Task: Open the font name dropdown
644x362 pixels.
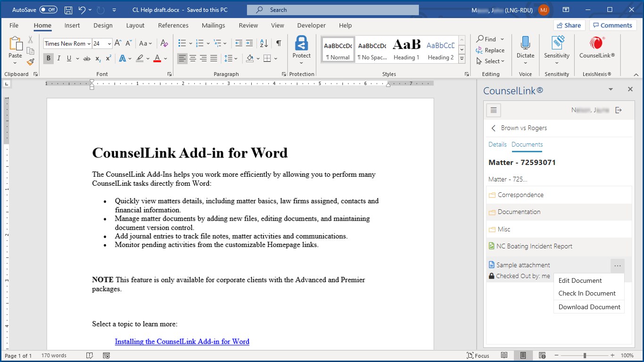Action: click(x=89, y=43)
